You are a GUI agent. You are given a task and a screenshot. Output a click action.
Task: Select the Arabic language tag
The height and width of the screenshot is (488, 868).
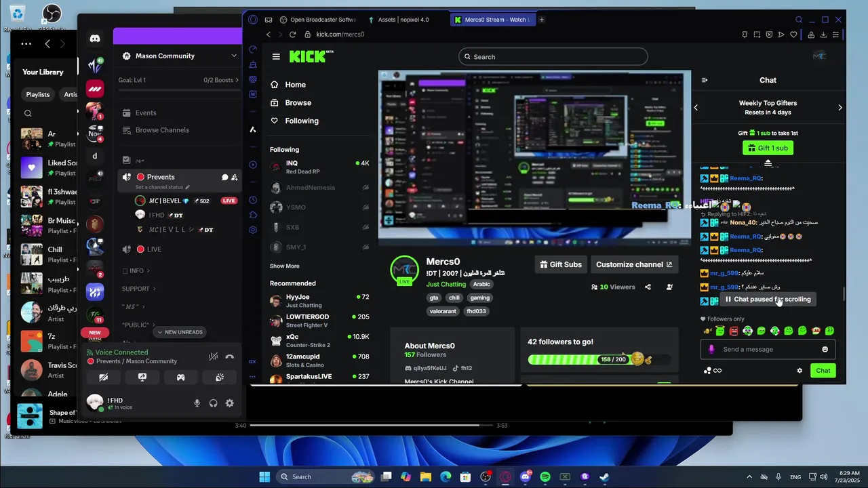(481, 285)
